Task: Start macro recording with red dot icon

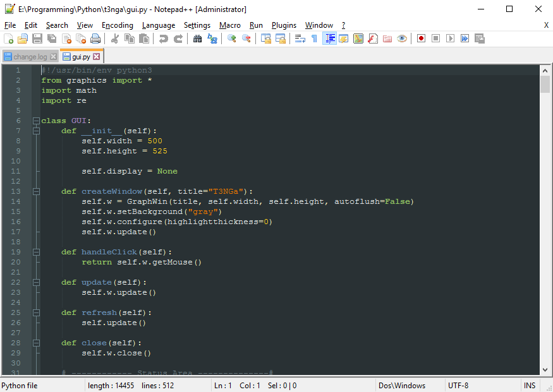Action: (421, 39)
